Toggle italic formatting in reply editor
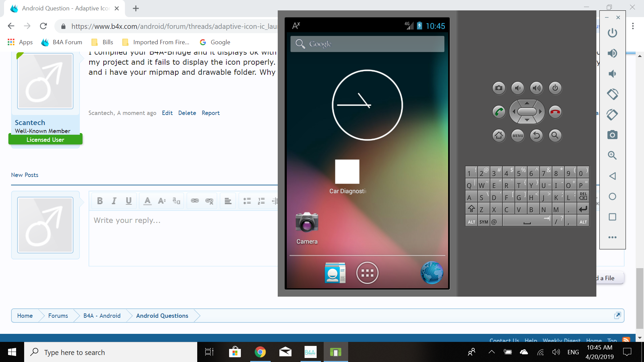Screen dimensions: 644x362 click(114, 201)
